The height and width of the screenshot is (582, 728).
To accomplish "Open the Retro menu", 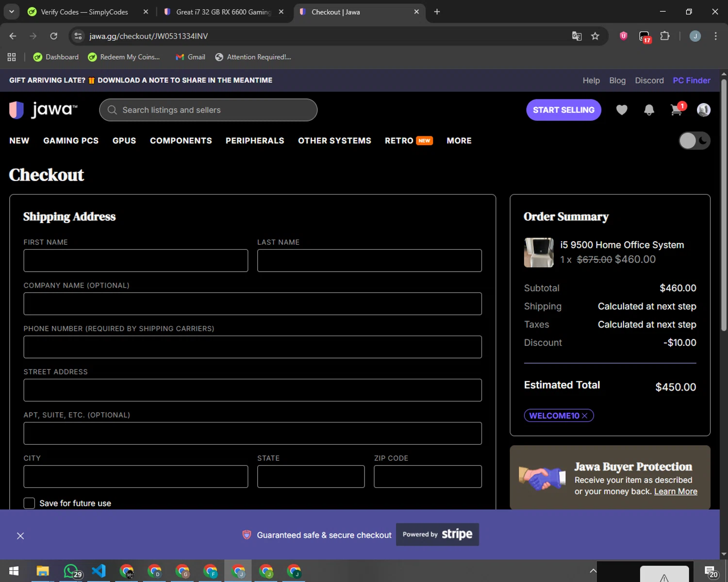I will click(409, 141).
